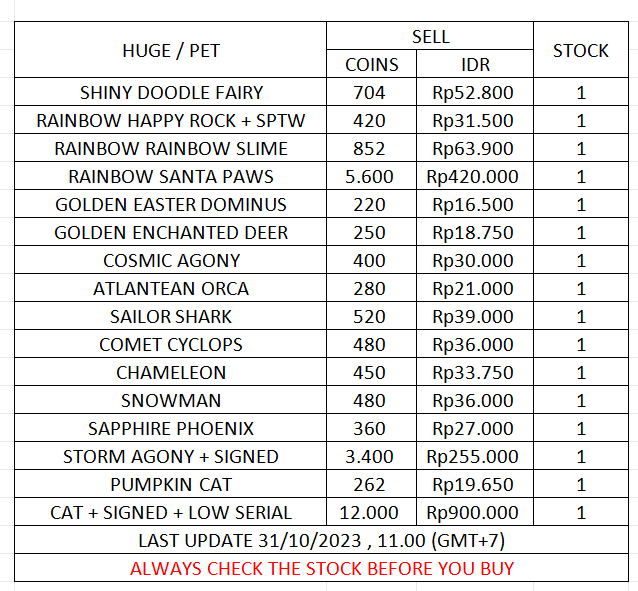
Task: Click the ATLANTEAN ORCA cell
Action: [x=171, y=289]
